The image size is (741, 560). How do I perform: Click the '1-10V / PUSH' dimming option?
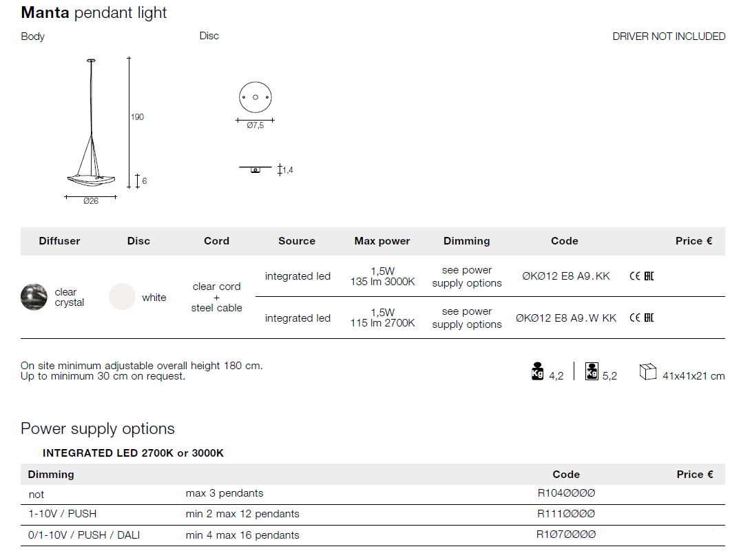click(63, 514)
